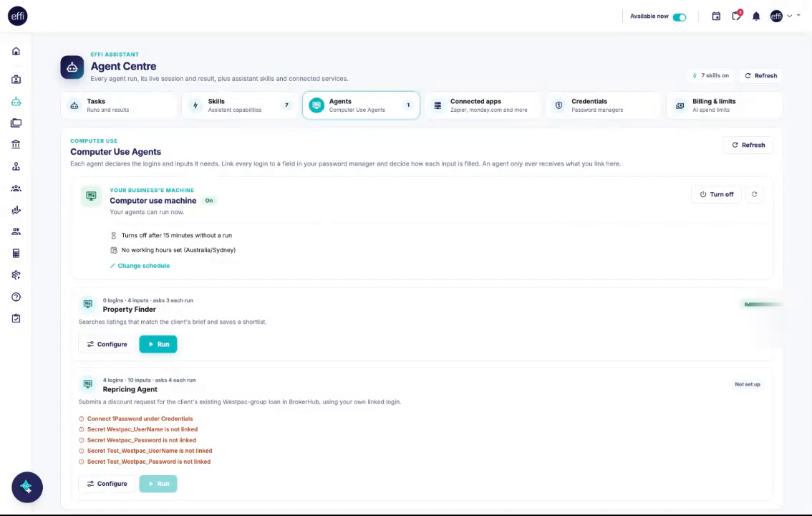Image resolution: width=812 pixels, height=516 pixels.
Task: Open the Billing & limits tab
Action: 725,105
